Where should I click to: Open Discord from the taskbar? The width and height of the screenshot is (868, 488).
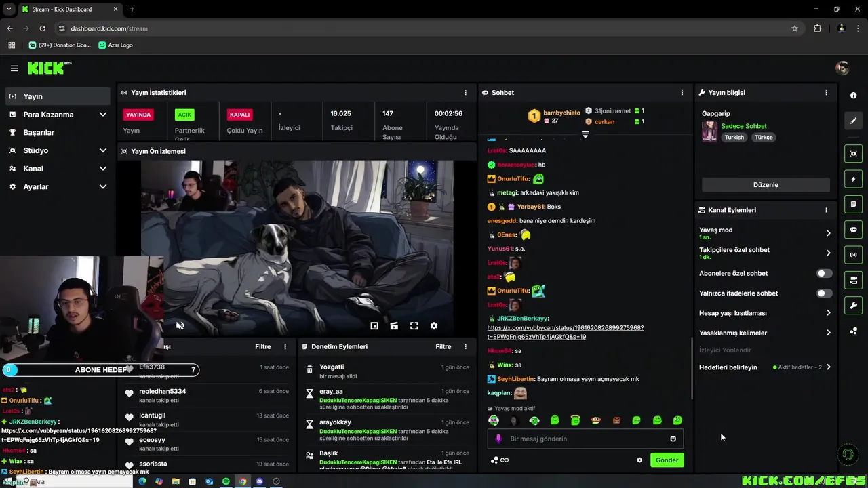click(x=259, y=482)
